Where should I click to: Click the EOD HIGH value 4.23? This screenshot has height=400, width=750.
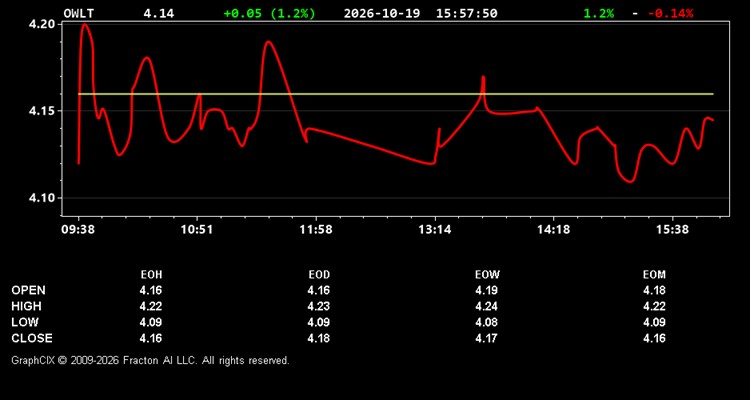click(319, 306)
